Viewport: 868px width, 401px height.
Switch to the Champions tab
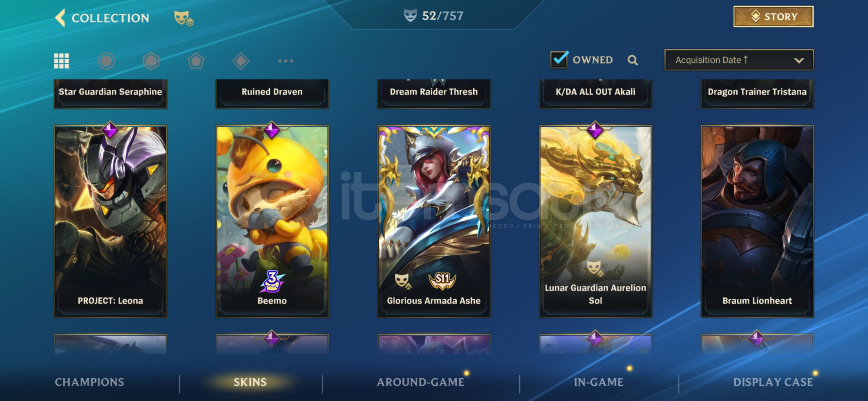[89, 382]
